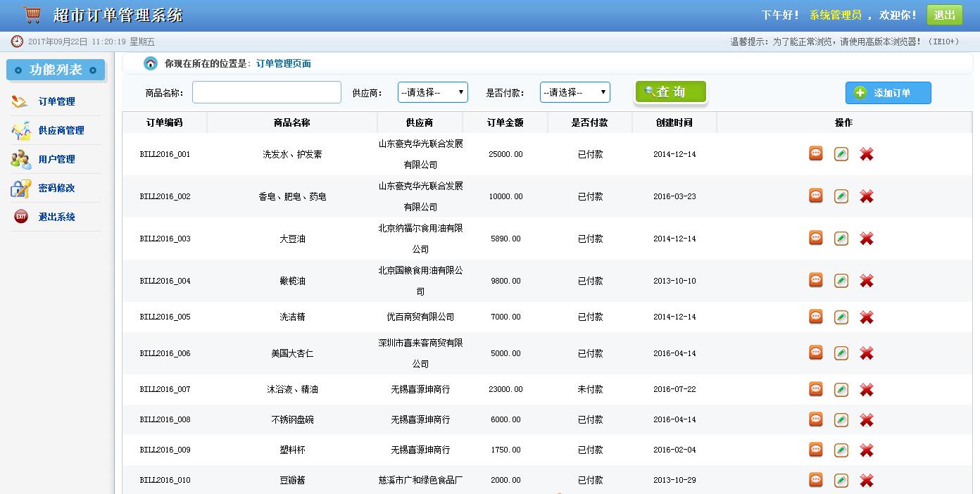Click the clock icon beside the date
Viewport: 980px width, 494px height.
tap(17, 42)
